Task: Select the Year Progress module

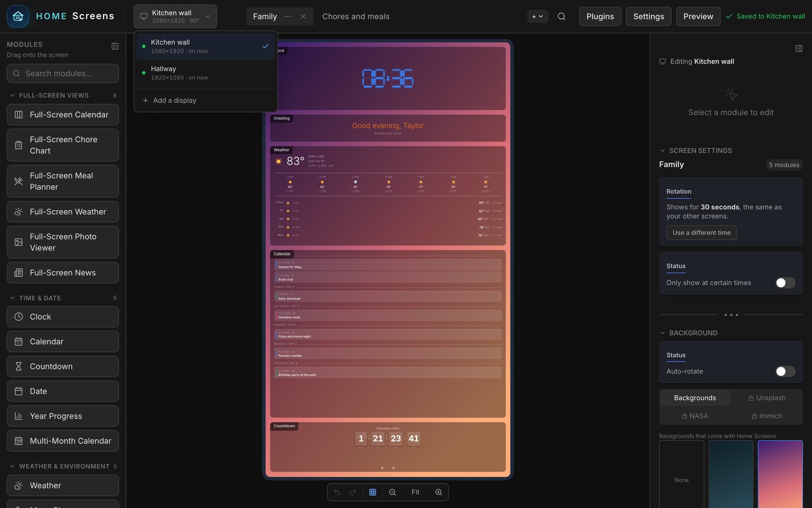Action: pos(63,416)
